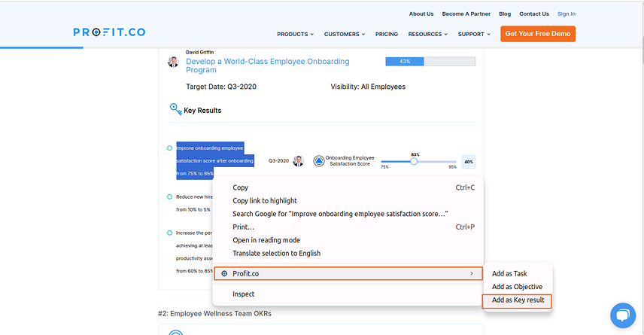Click the 'from 10% to 5%' text
Viewport: 644px width, 335px height.
[193, 209]
